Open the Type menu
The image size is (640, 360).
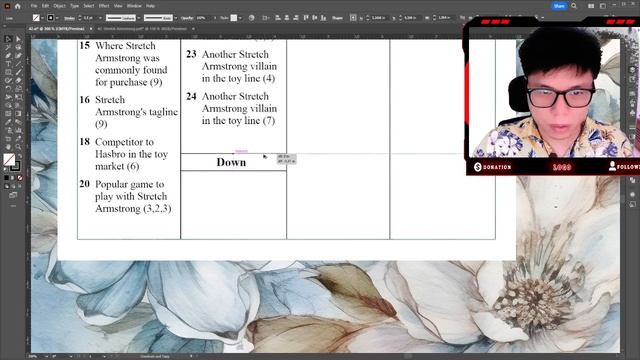(74, 6)
